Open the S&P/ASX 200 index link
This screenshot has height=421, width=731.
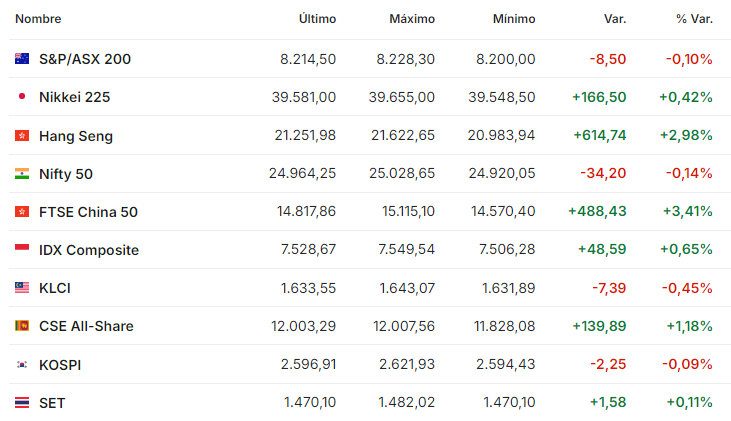click(x=85, y=59)
